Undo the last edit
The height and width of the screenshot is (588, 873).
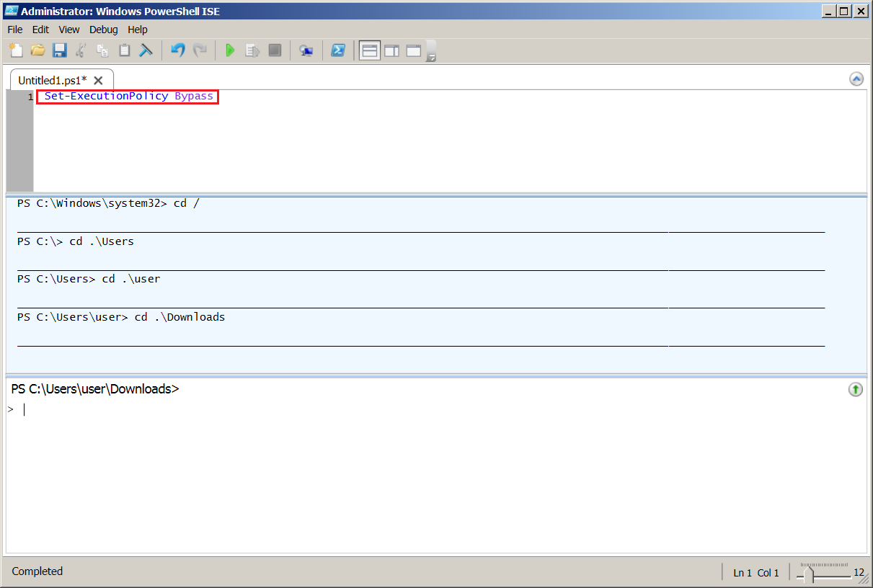(x=177, y=50)
